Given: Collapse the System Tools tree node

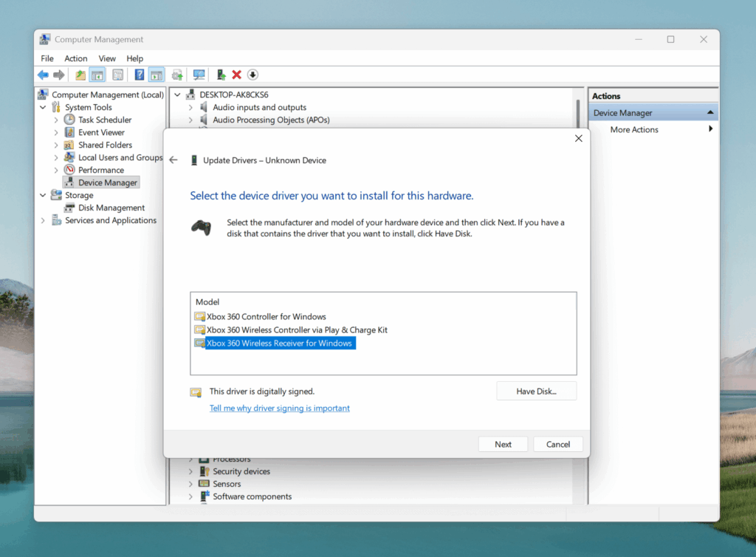Looking at the screenshot, I should tap(43, 107).
